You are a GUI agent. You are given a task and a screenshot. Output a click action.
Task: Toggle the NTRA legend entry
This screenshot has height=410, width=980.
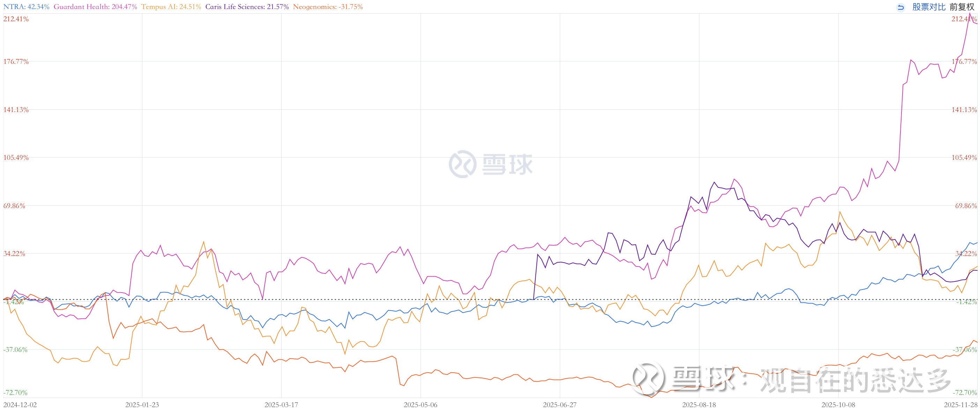[26, 7]
